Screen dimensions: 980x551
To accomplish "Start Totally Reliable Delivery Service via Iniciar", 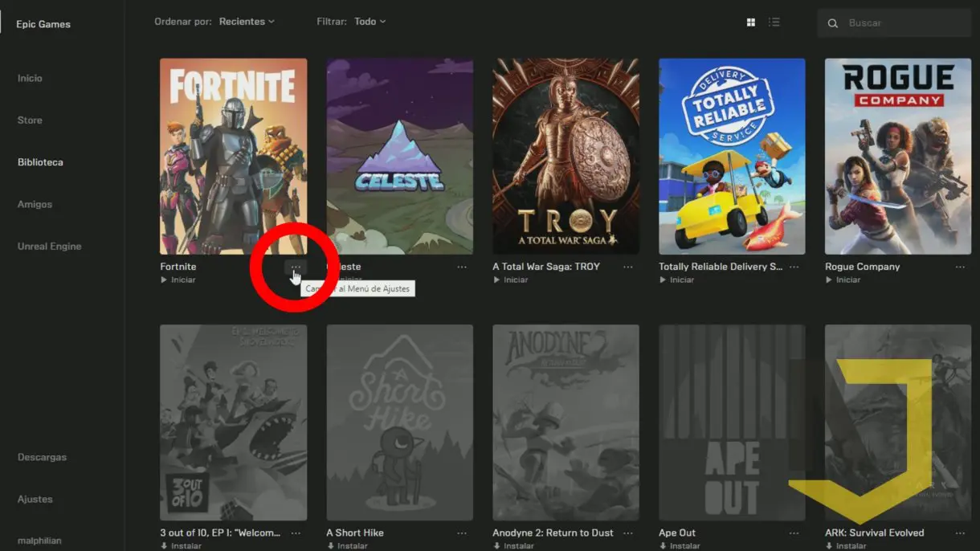I will [677, 280].
